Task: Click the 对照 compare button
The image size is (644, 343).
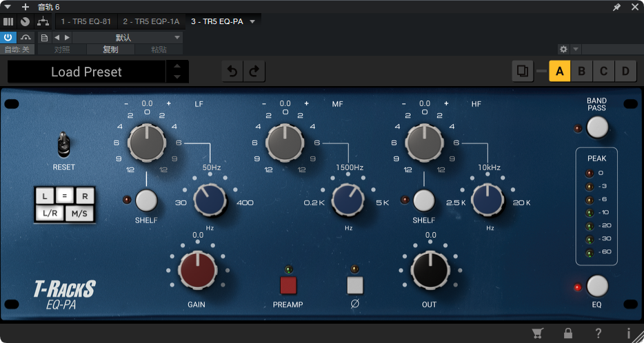Action: coord(62,50)
